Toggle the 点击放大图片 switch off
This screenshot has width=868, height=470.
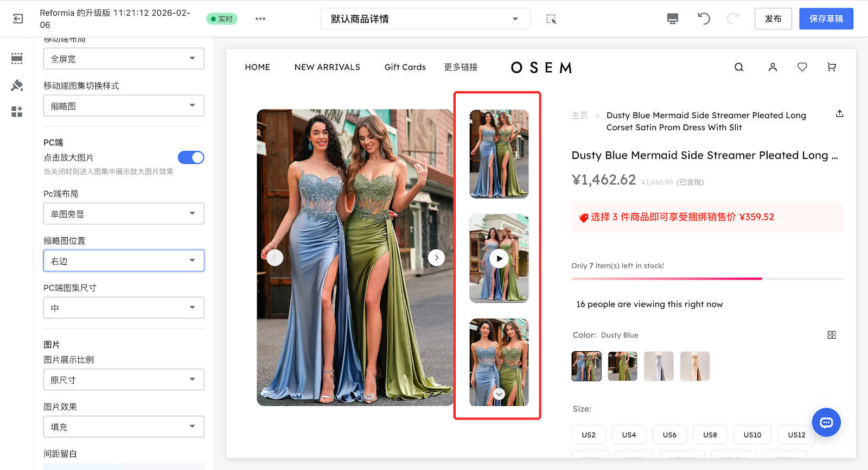pos(191,157)
